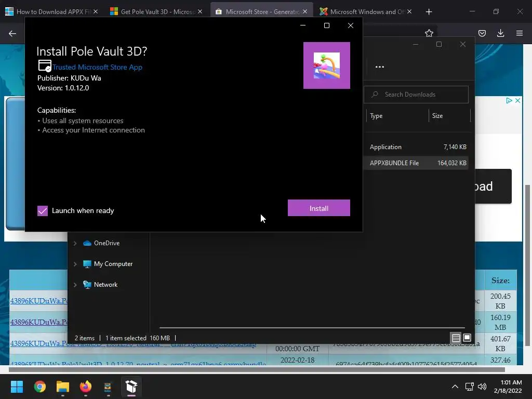
Task: Open the first 43896KUDuWa.Po link of 200.45 KB
Action: pyautogui.click(x=38, y=301)
